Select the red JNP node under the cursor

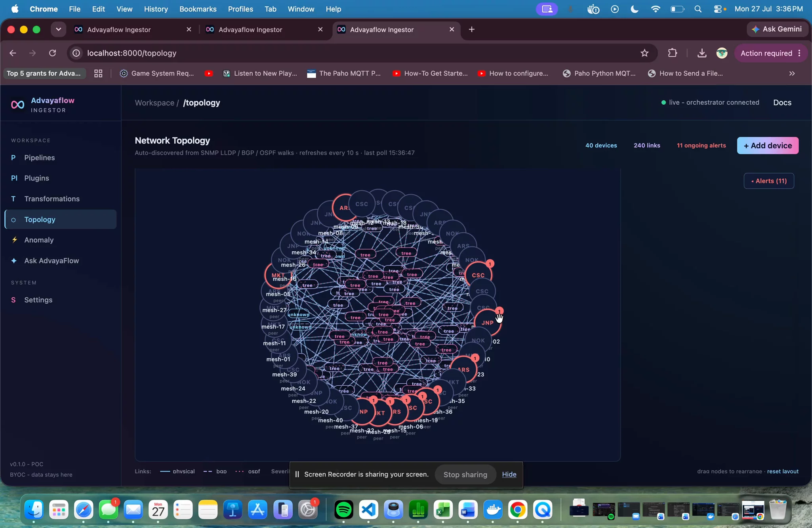tap(488, 323)
